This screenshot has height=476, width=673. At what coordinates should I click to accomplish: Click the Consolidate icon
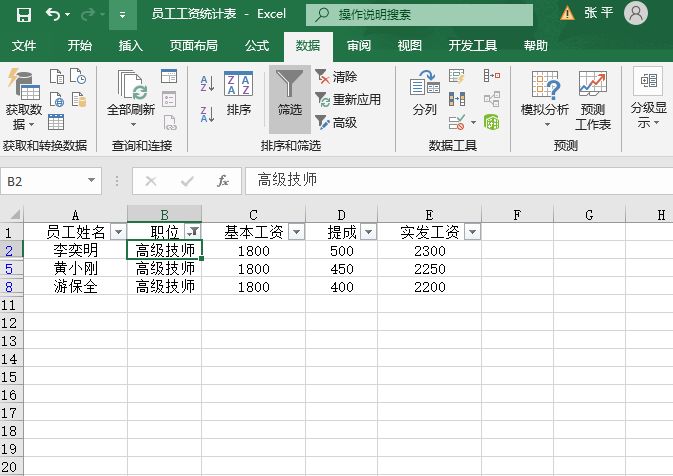click(492, 76)
